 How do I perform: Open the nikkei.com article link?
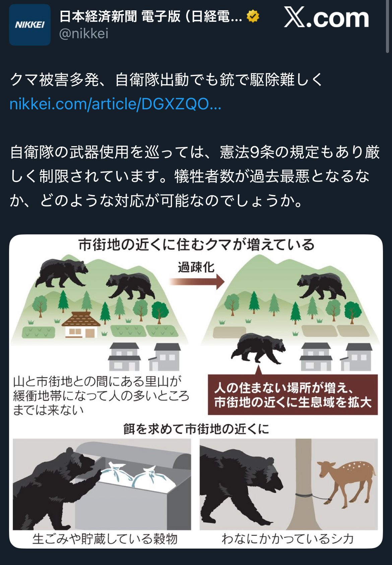[115, 104]
